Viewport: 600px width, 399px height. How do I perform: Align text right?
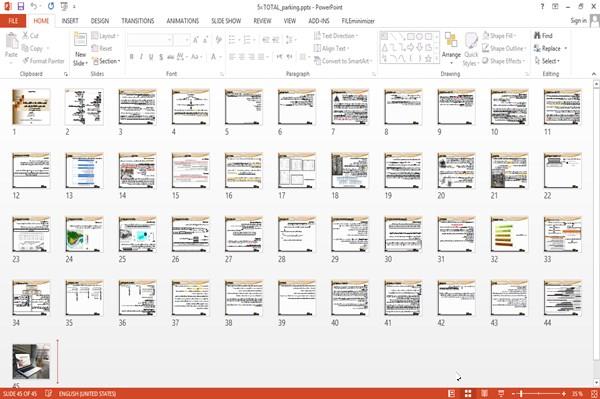pyautogui.click(x=251, y=57)
